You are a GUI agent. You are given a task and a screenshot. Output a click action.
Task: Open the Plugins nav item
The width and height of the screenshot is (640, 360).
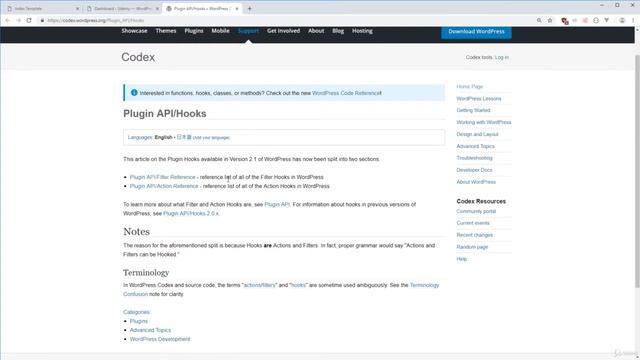tap(194, 31)
